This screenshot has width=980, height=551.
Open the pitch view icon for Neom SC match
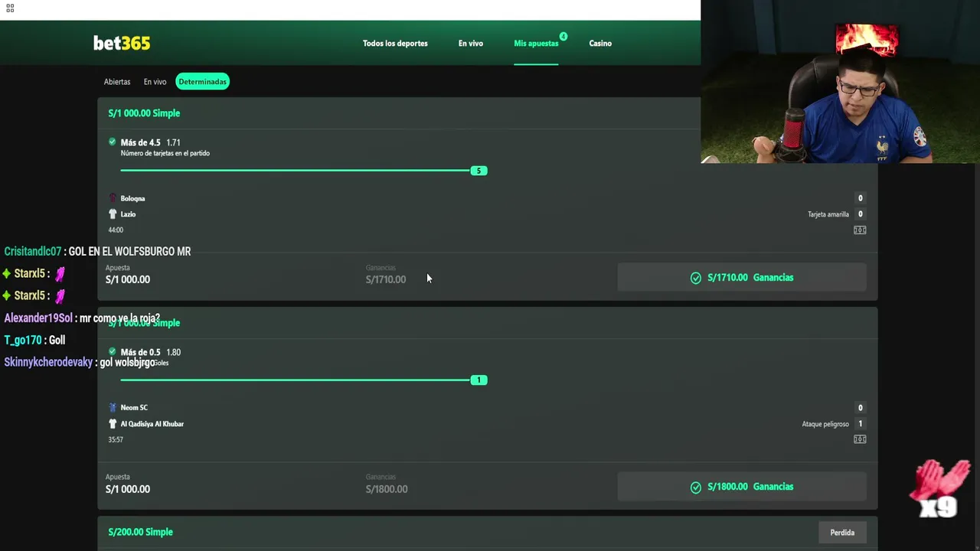click(x=860, y=439)
